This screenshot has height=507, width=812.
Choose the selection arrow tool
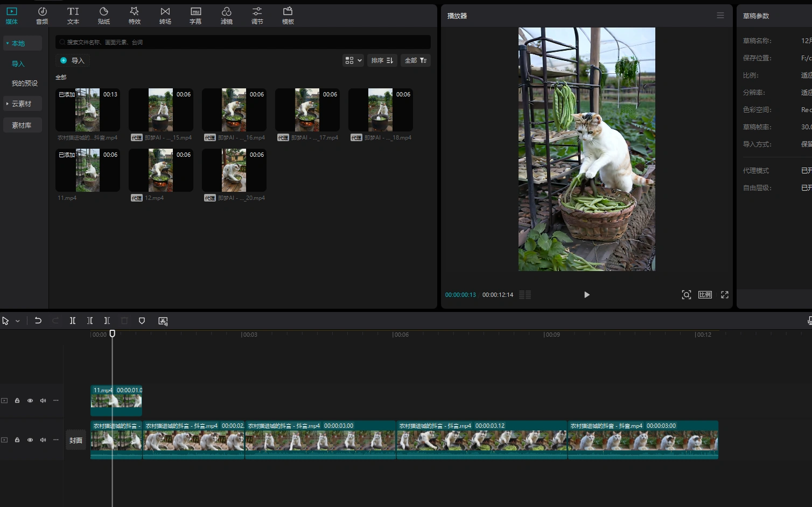click(5, 321)
